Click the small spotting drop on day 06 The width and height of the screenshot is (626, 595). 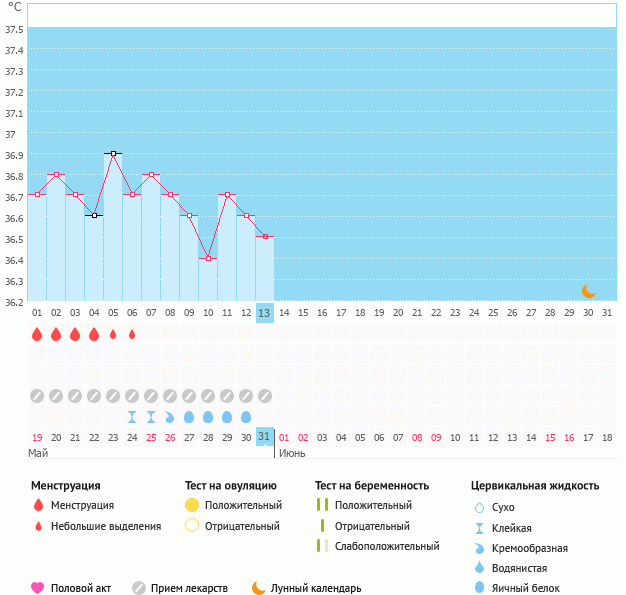[132, 334]
